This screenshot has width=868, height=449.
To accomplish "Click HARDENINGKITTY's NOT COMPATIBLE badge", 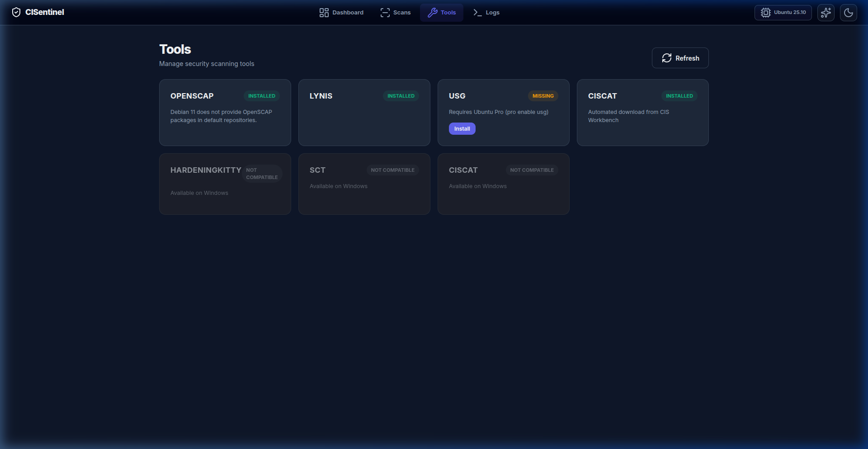I will click(x=262, y=174).
